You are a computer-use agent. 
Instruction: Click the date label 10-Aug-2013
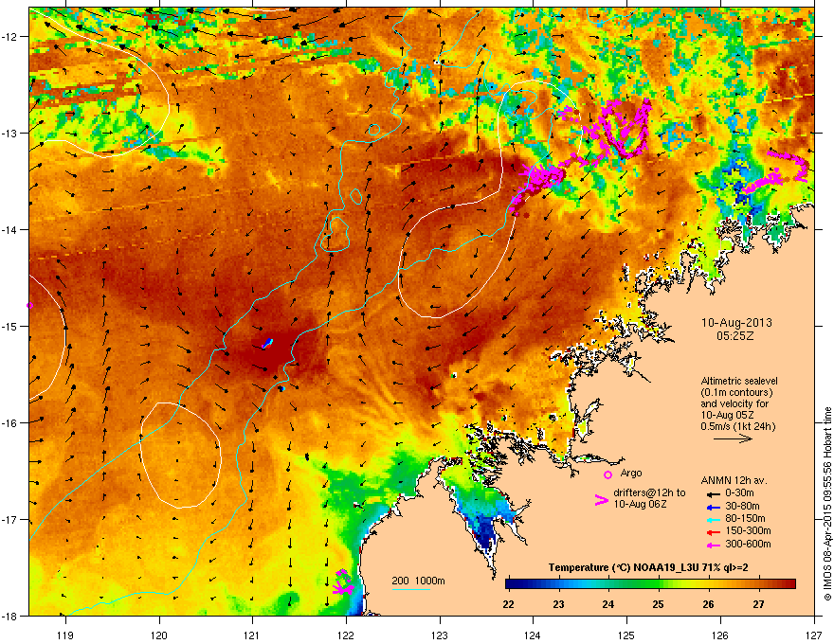pos(736,323)
